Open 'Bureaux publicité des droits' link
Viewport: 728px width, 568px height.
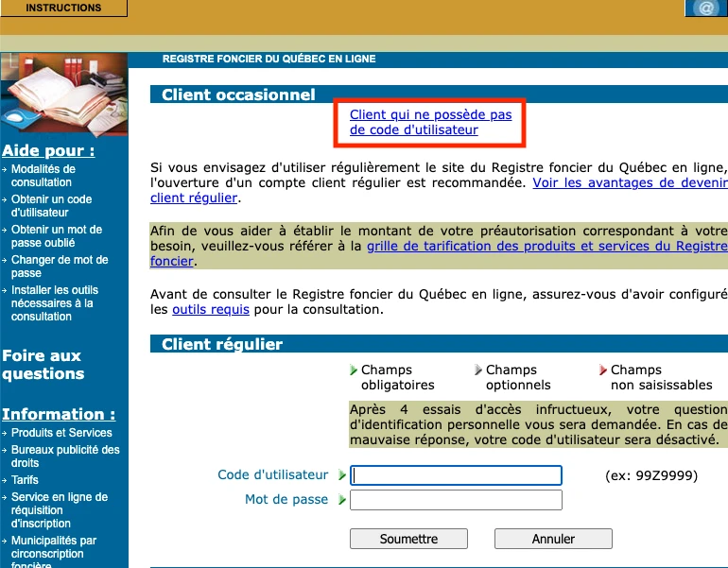click(x=65, y=456)
